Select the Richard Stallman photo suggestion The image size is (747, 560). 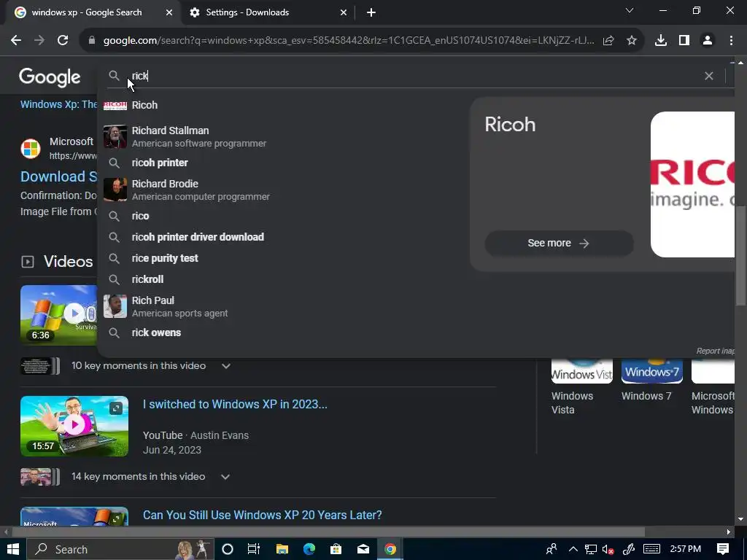tap(115, 136)
